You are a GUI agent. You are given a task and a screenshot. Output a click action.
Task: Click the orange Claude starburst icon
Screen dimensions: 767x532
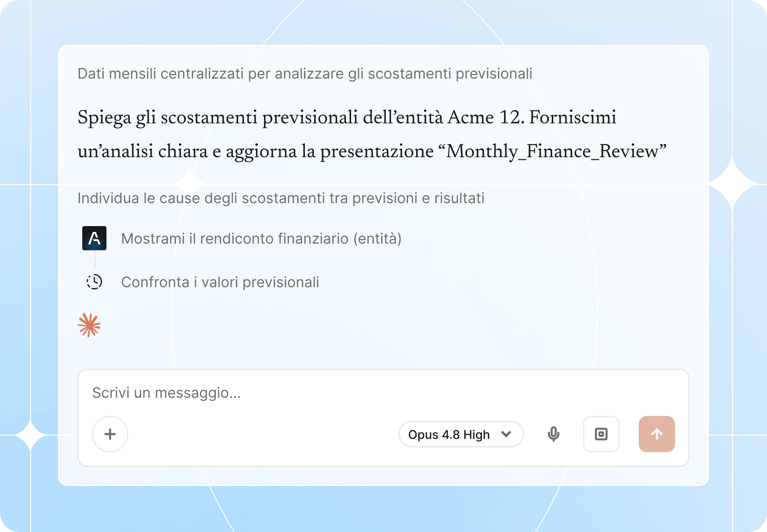[89, 325]
